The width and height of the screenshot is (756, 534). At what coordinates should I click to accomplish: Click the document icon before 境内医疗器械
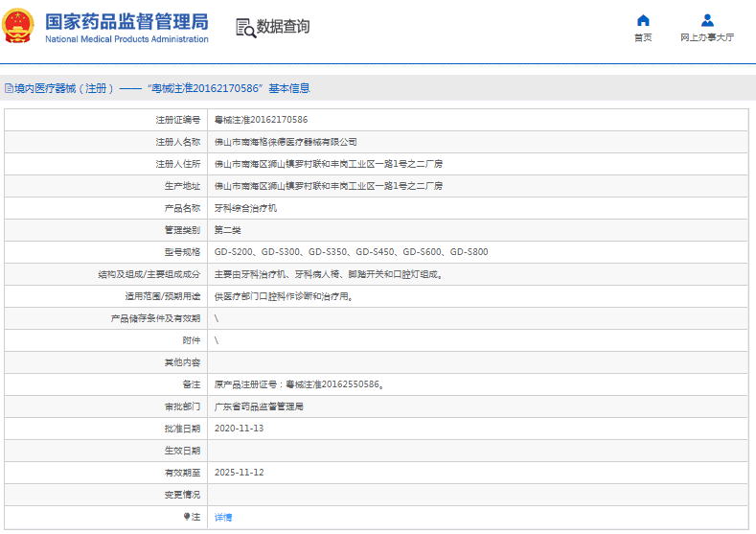[x=9, y=88]
